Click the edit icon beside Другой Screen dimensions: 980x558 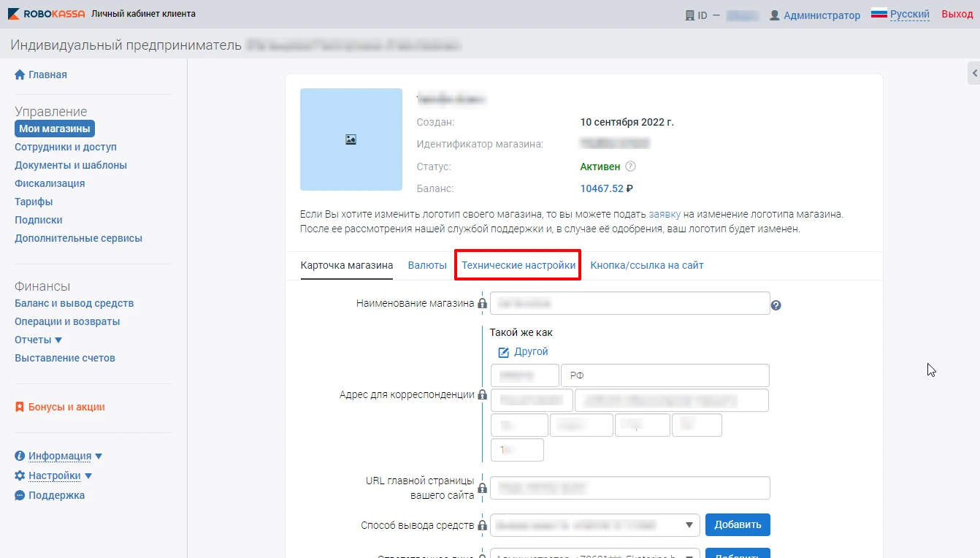[x=504, y=352]
